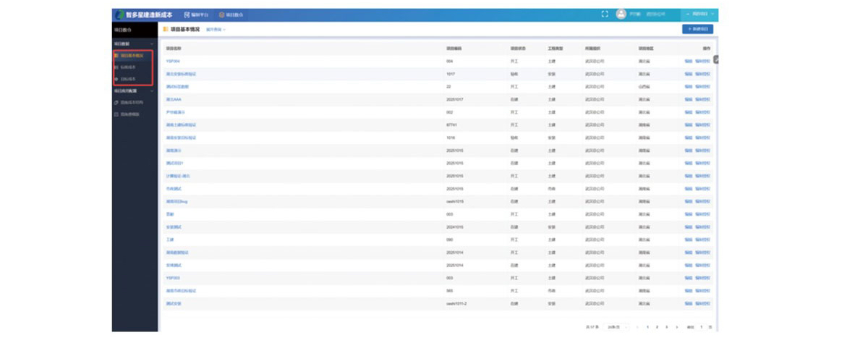
Task: Go to page 2 in pagination
Action: (x=657, y=327)
